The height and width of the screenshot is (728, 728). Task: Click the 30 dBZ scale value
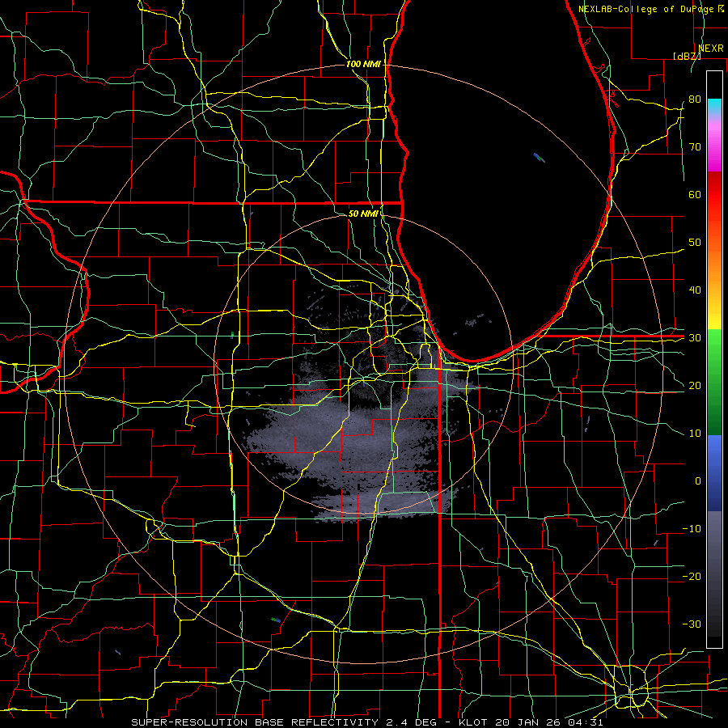[695, 338]
